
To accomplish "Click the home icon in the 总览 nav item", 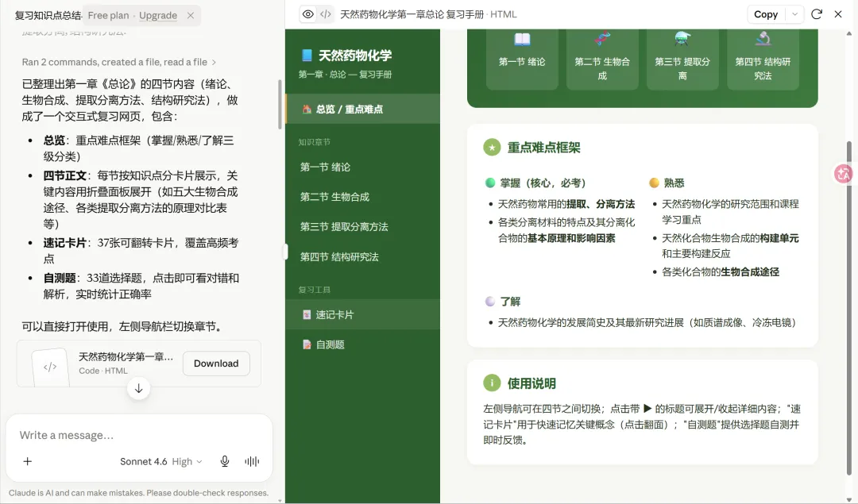I will 307,109.
